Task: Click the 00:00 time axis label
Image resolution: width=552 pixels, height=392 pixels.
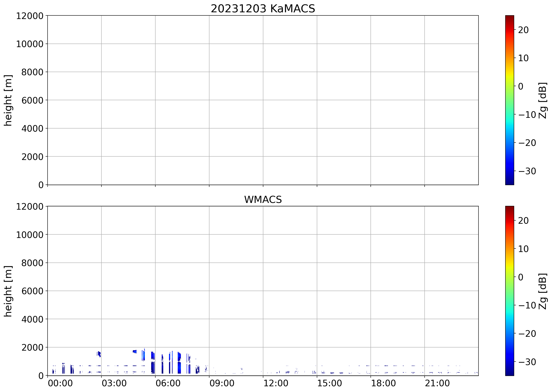Action: coord(60,383)
